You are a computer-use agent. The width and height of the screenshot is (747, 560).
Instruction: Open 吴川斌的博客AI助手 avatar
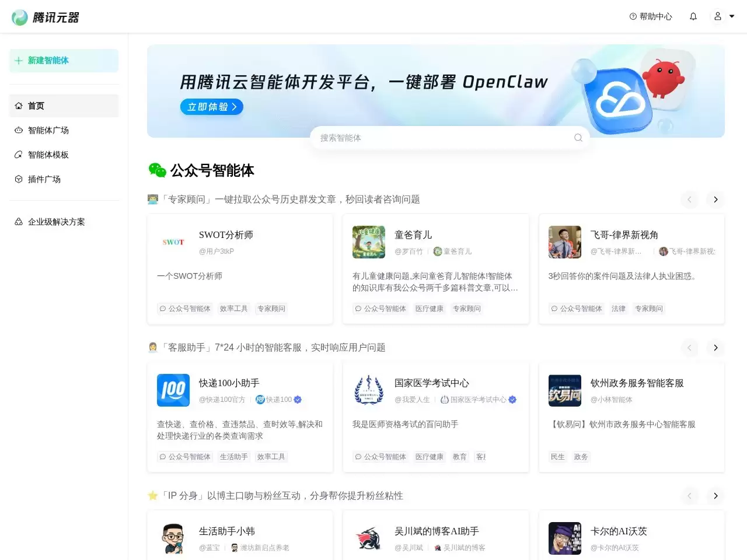click(369, 538)
